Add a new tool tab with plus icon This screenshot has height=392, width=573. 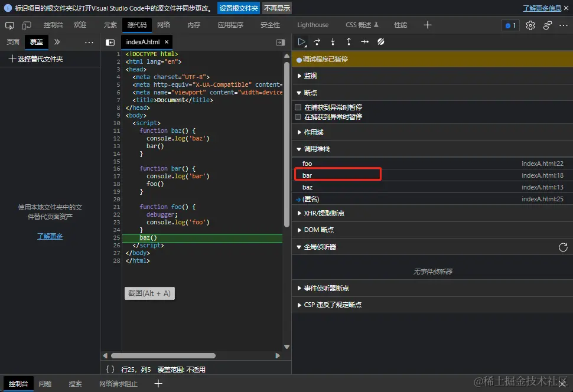428,25
